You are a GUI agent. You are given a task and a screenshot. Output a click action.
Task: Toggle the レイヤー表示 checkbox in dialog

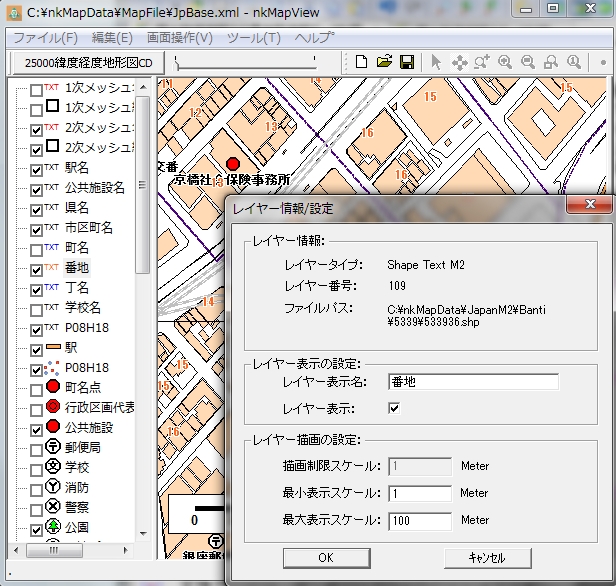394,408
